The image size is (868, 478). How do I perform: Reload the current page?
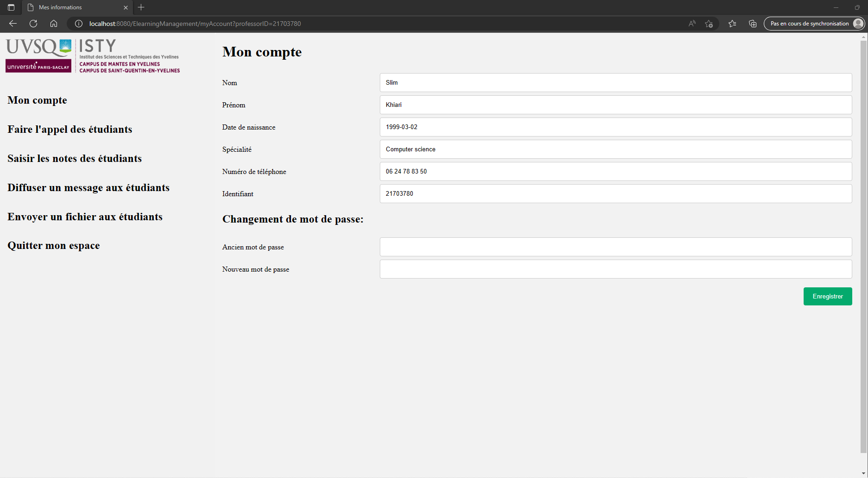(33, 24)
